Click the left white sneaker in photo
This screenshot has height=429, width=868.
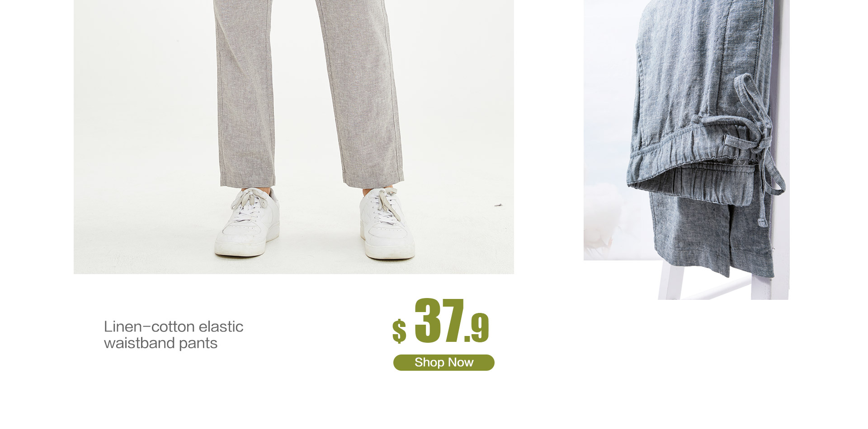[x=247, y=222]
